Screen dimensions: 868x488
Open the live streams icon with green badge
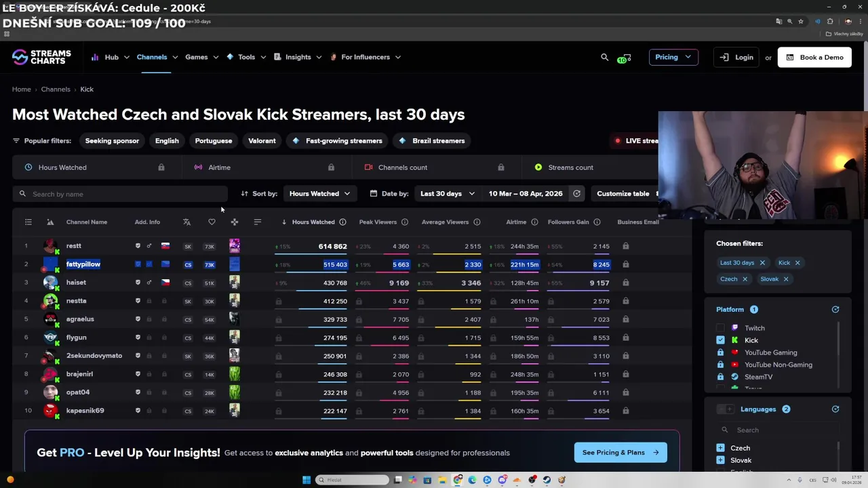(x=625, y=58)
